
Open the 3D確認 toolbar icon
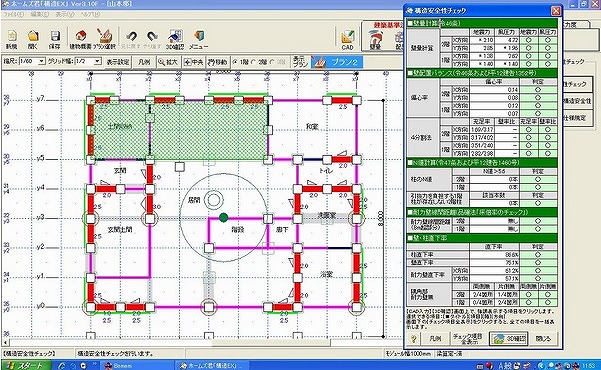175,39
